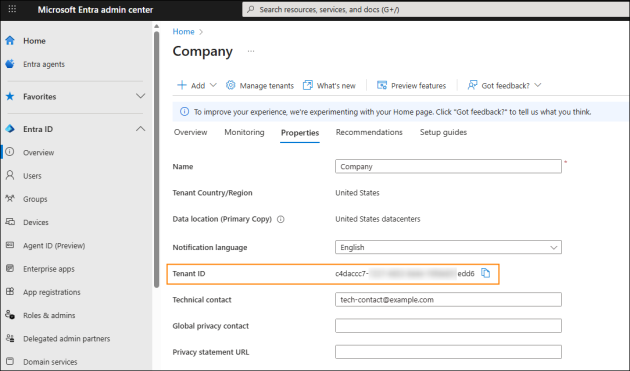The height and width of the screenshot is (371, 630).
Task: Collapse the Entra ID section chevron
Action: click(140, 129)
